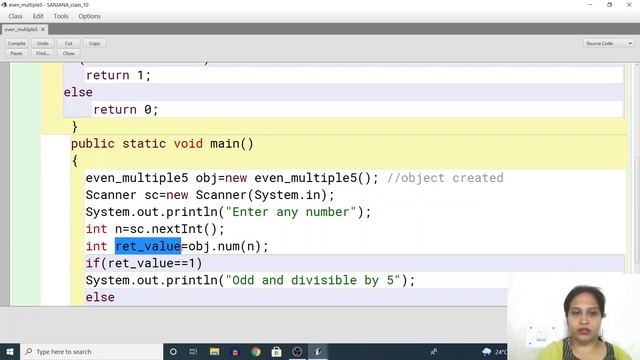Click the Close toolbar button
The image size is (640, 360).
point(69,53)
